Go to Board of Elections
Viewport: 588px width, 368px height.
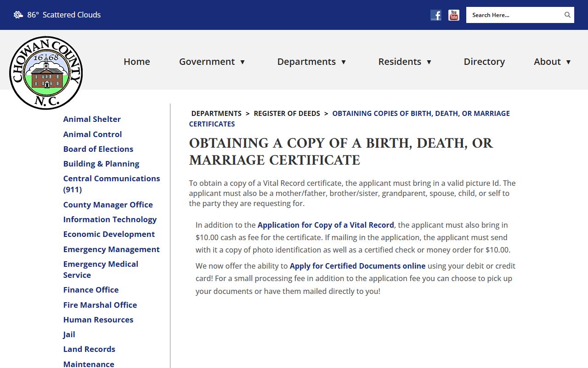(98, 149)
